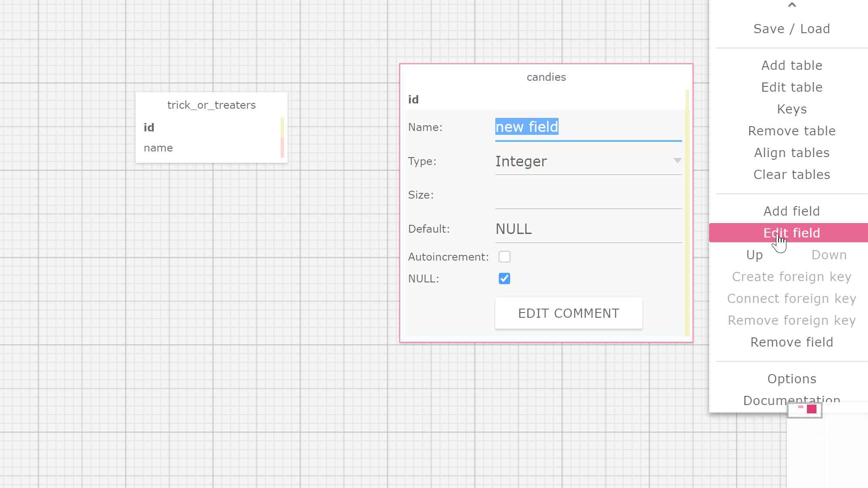Toggle the Autoincrement checkbox
This screenshot has width=868, height=488.
pos(504,257)
